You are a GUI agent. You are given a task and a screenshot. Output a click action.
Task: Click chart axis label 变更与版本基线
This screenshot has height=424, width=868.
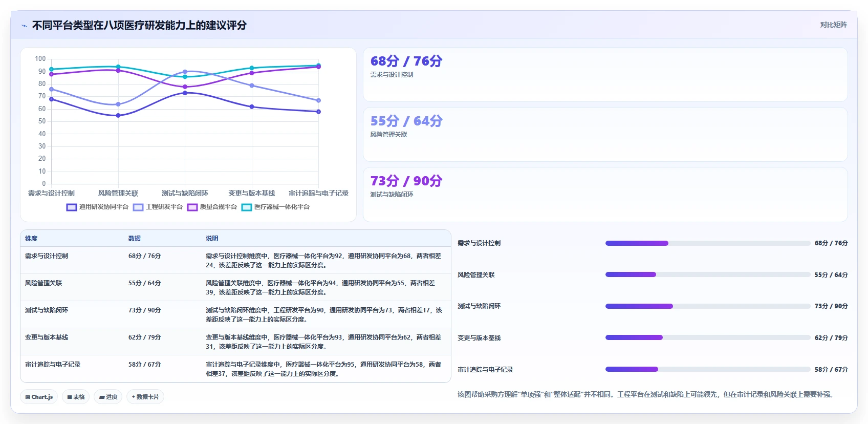(252, 194)
